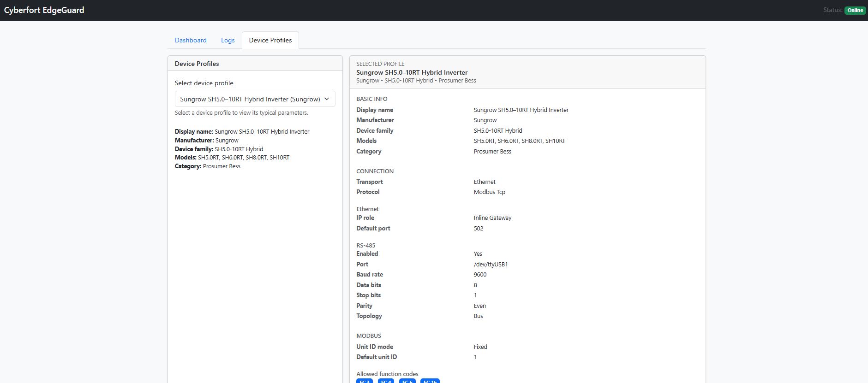Image resolution: width=868 pixels, height=383 pixels.
Task: Click the Modbus Tcp protocol value
Action: (489, 192)
